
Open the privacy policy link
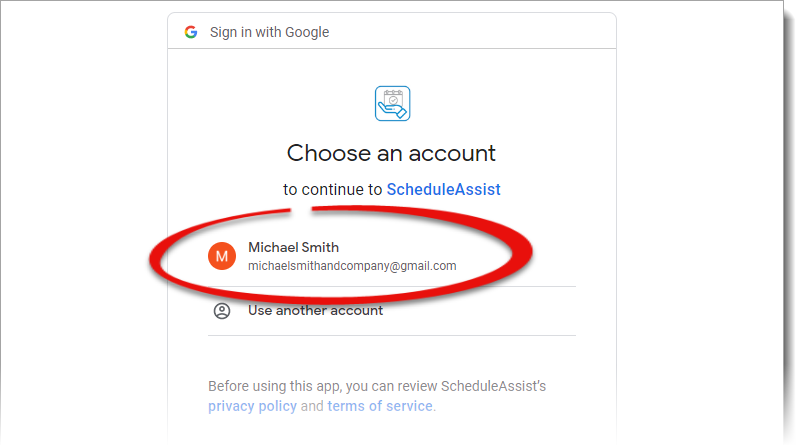252,406
